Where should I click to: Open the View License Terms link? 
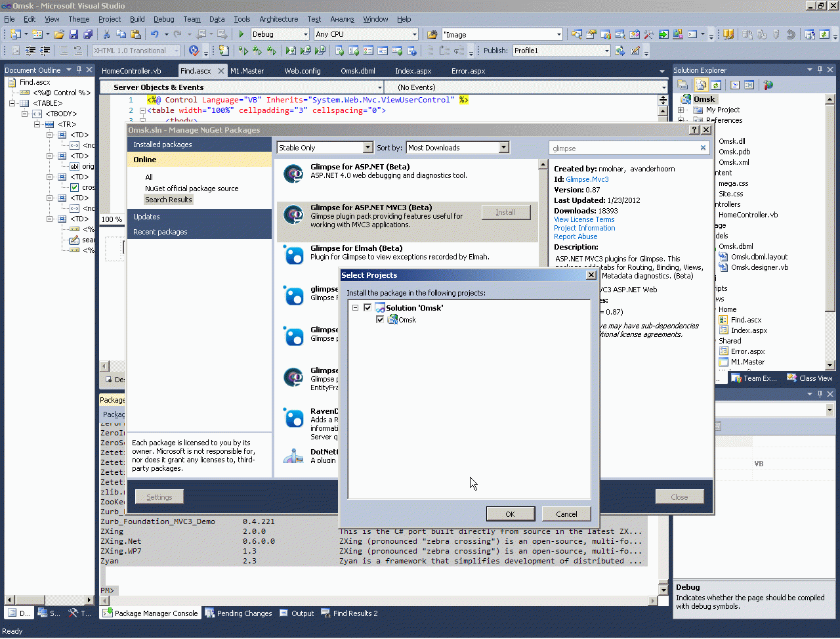coord(584,219)
